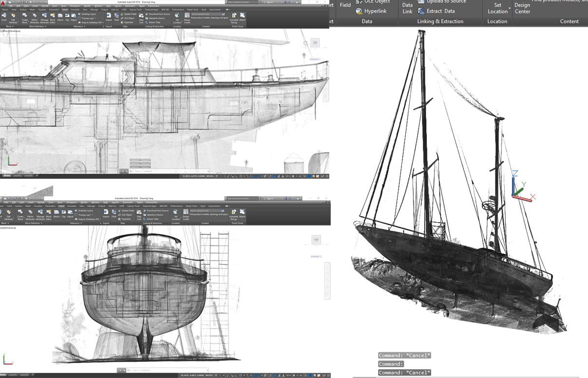Expand Block Definition panel in bottom AutoCAD window
588x378 pixels.
tap(34, 223)
